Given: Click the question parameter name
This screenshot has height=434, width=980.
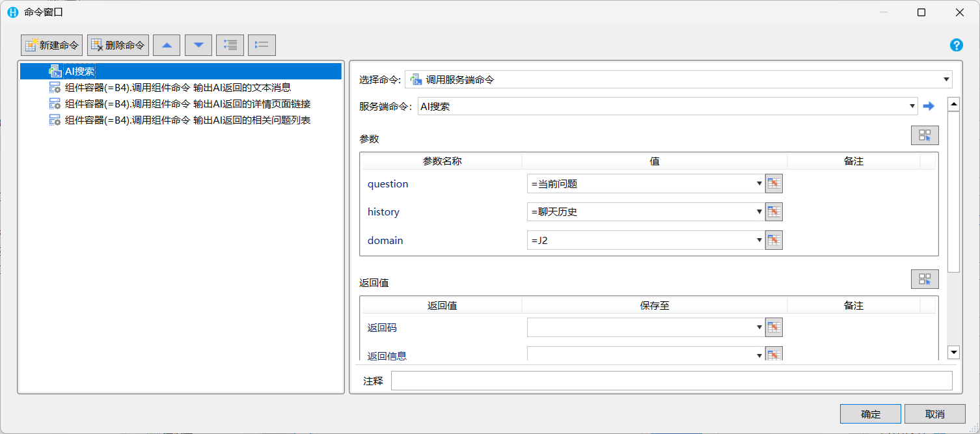Looking at the screenshot, I should (388, 183).
